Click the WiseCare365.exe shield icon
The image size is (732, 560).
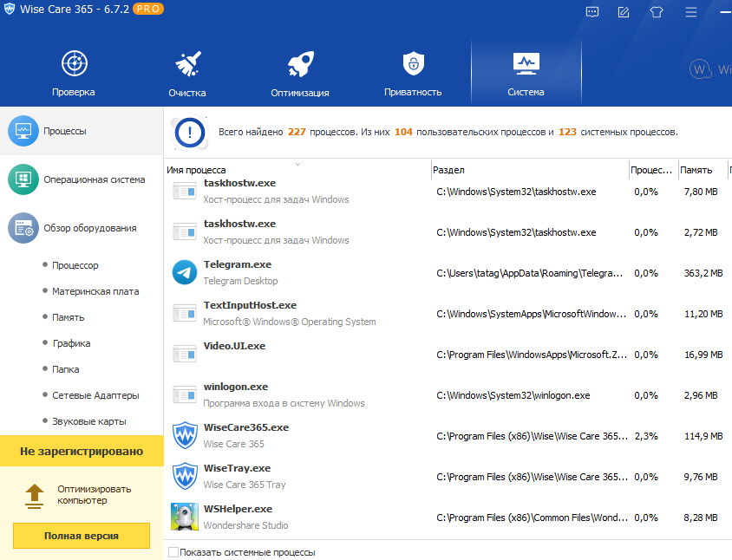(x=185, y=435)
